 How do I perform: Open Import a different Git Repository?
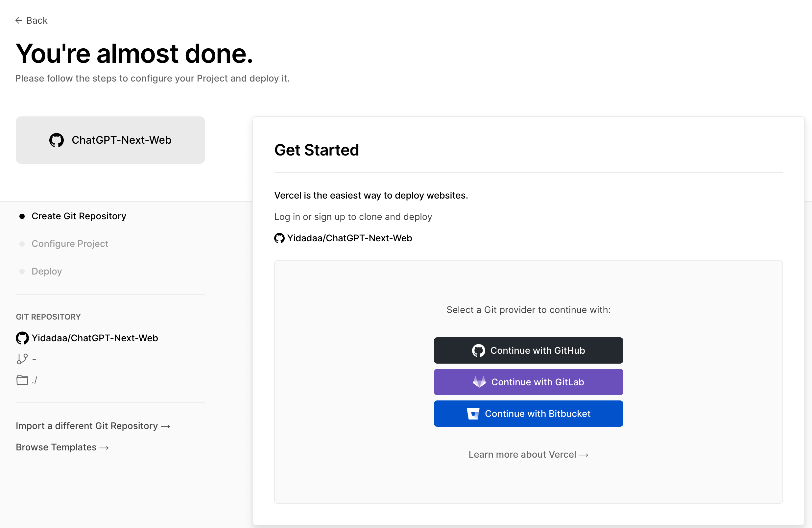click(x=93, y=426)
